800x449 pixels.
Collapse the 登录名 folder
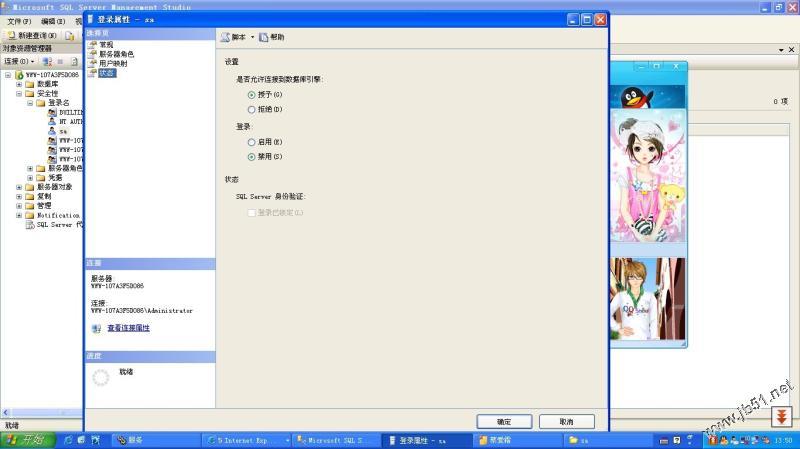point(30,103)
